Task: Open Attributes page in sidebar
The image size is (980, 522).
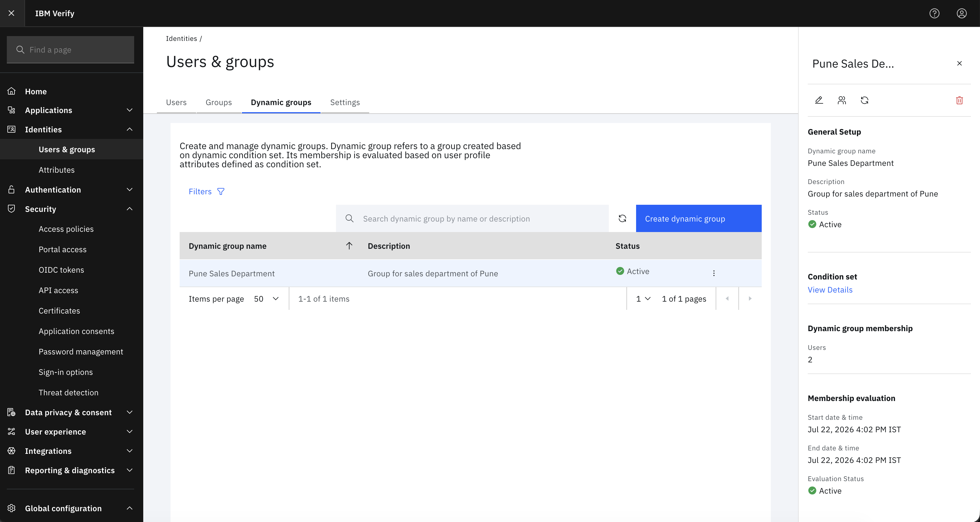Action: click(x=57, y=170)
